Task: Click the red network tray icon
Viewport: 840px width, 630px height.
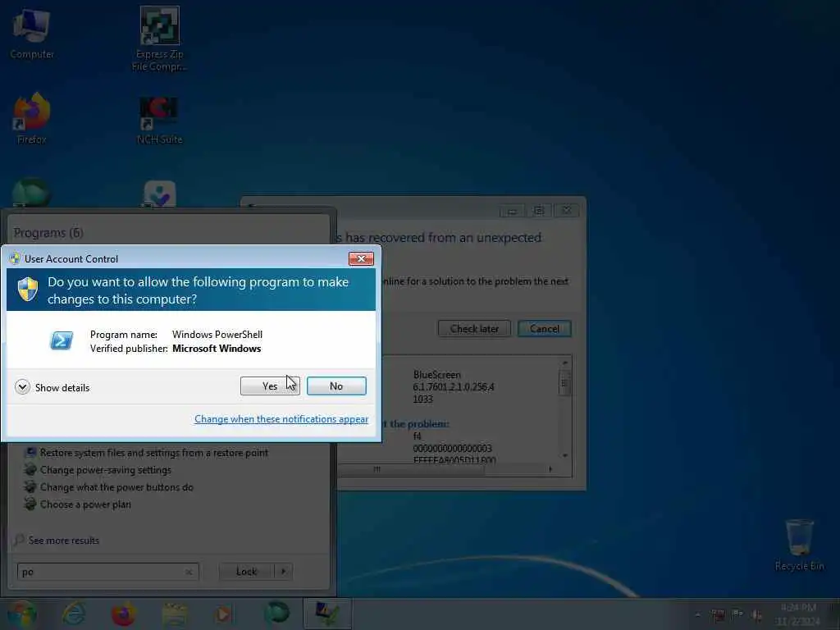Action: coord(717,615)
